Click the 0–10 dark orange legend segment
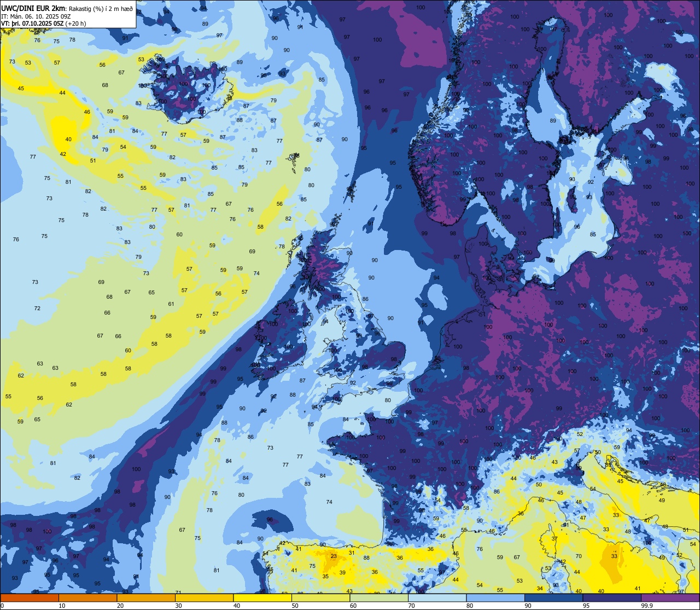 pyautogui.click(x=30, y=597)
